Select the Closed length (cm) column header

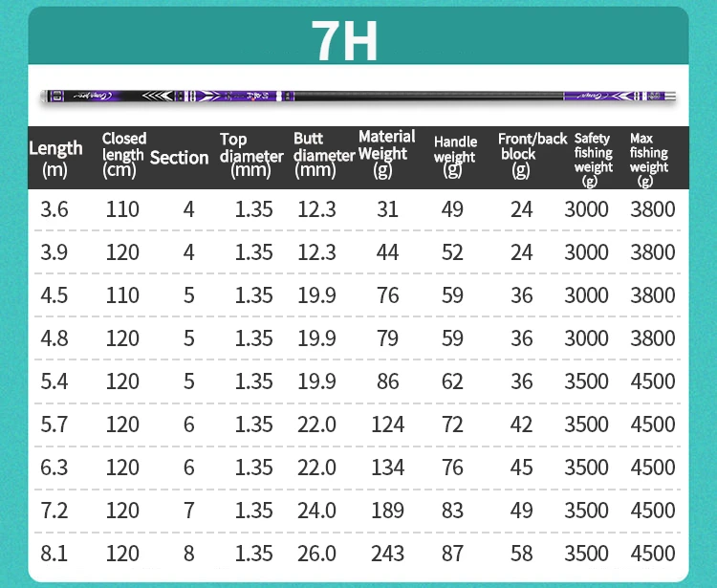pyautogui.click(x=123, y=155)
